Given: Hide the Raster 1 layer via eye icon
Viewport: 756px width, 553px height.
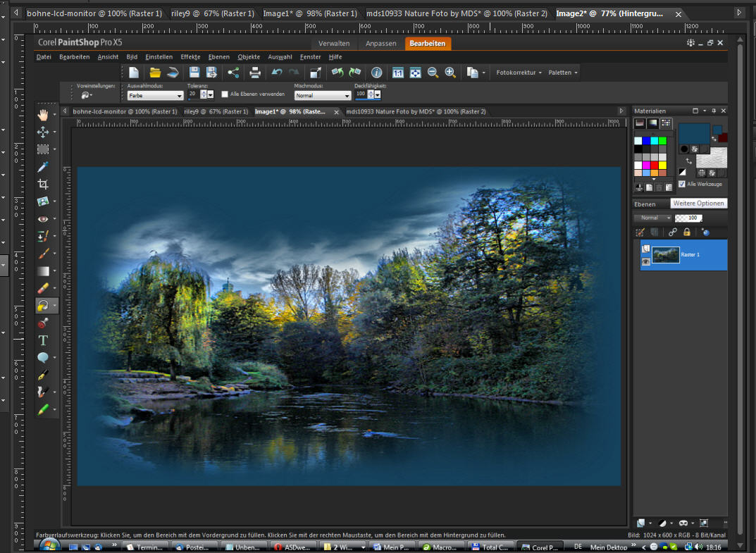Looking at the screenshot, I should point(645,261).
